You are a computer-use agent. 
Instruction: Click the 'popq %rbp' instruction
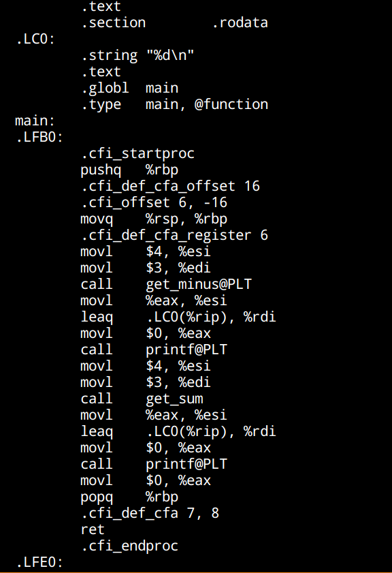(129, 497)
